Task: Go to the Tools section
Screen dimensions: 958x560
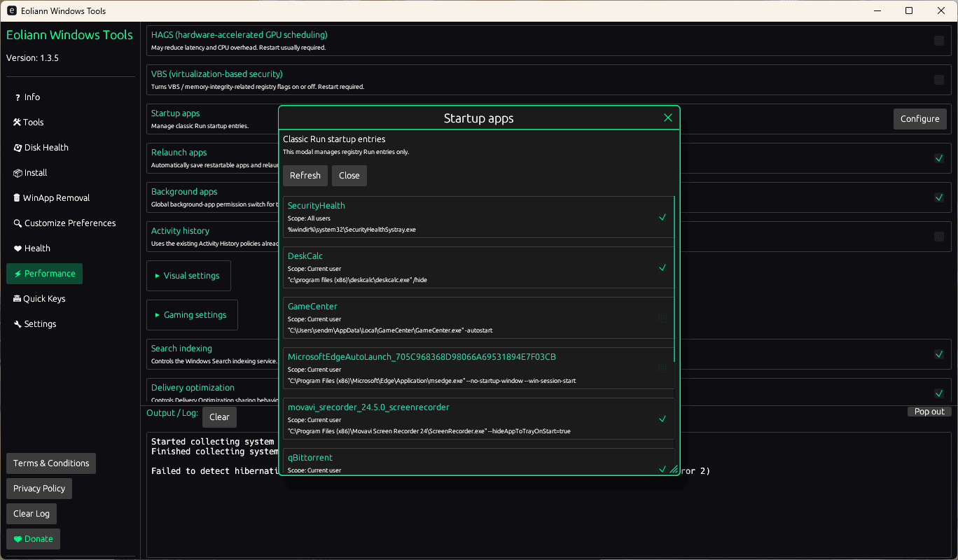Action: (29, 122)
